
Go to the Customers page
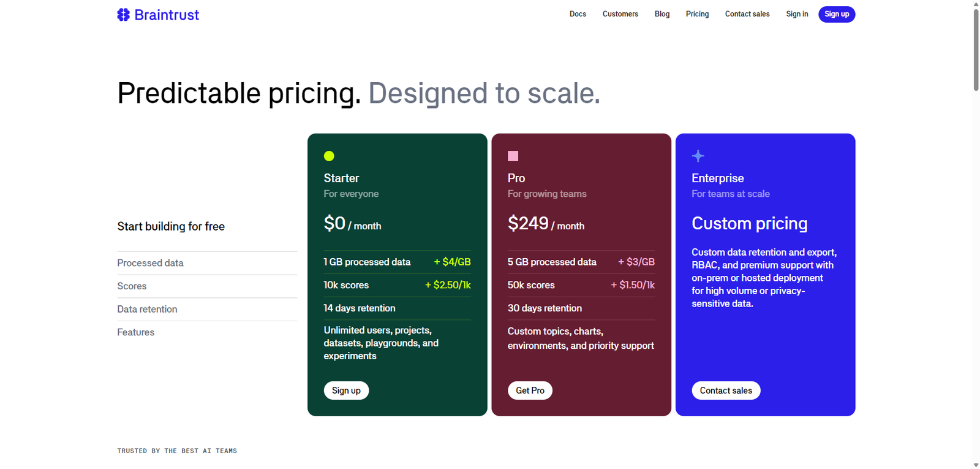620,14
